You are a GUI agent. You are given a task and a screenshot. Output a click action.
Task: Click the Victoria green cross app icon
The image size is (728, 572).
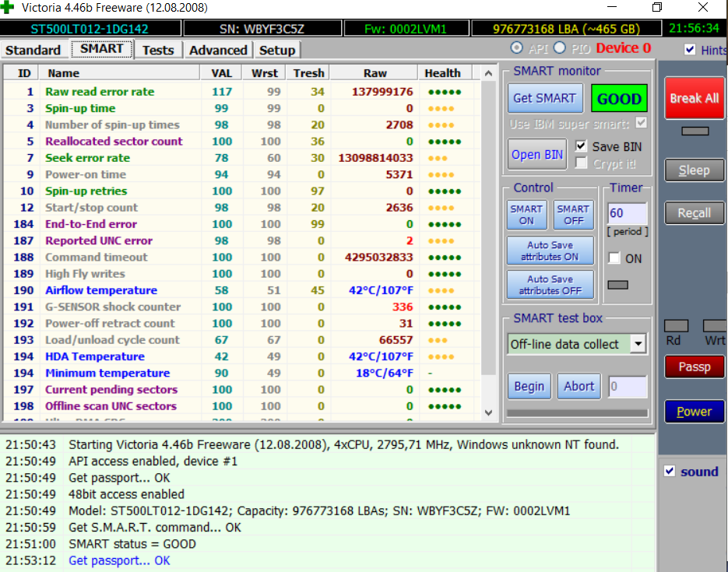tap(7, 7)
